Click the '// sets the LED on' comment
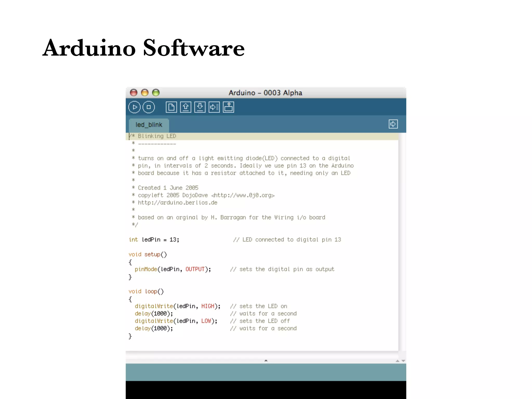 tap(259, 306)
